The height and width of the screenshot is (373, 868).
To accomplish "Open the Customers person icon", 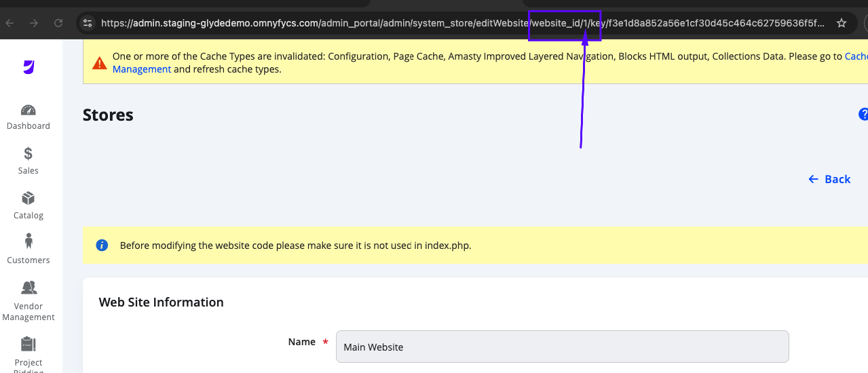I will click(29, 241).
